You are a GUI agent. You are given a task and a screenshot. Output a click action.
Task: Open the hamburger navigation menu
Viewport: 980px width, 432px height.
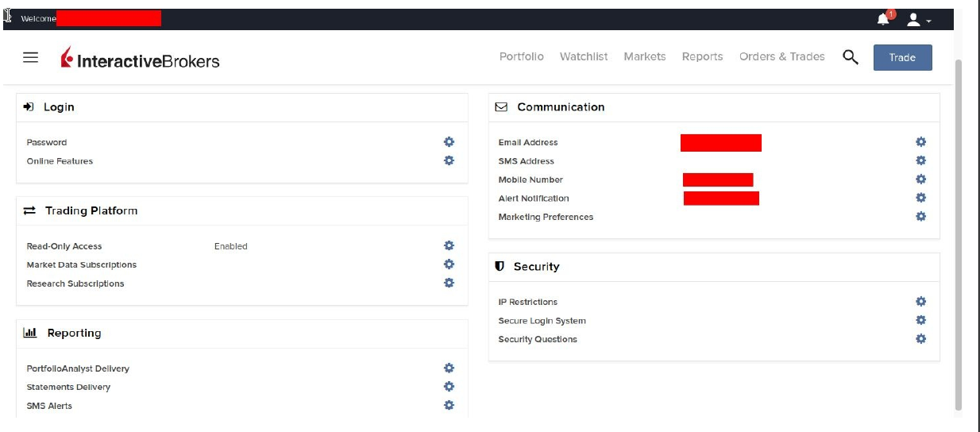30,57
